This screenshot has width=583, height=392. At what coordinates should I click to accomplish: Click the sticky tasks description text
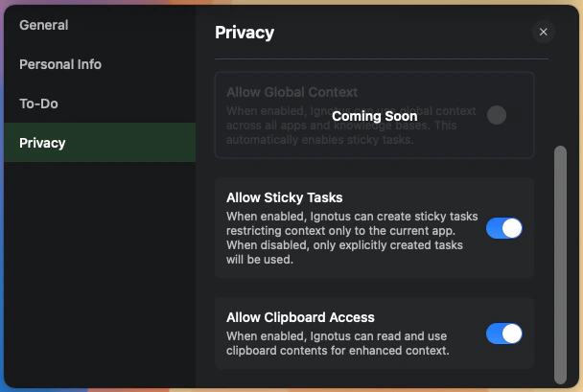point(352,238)
